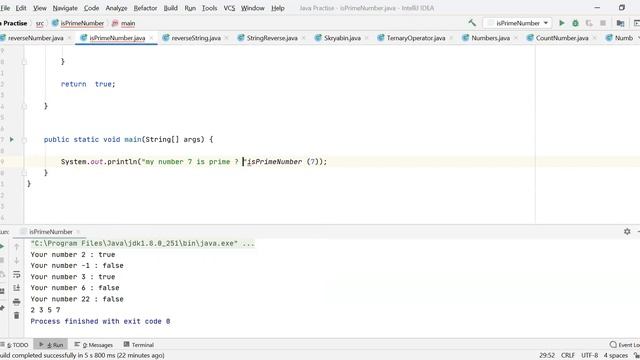Viewport: 640px width, 360px height.
Task: Click the 29:52 line-column indicator
Action: pos(547,356)
